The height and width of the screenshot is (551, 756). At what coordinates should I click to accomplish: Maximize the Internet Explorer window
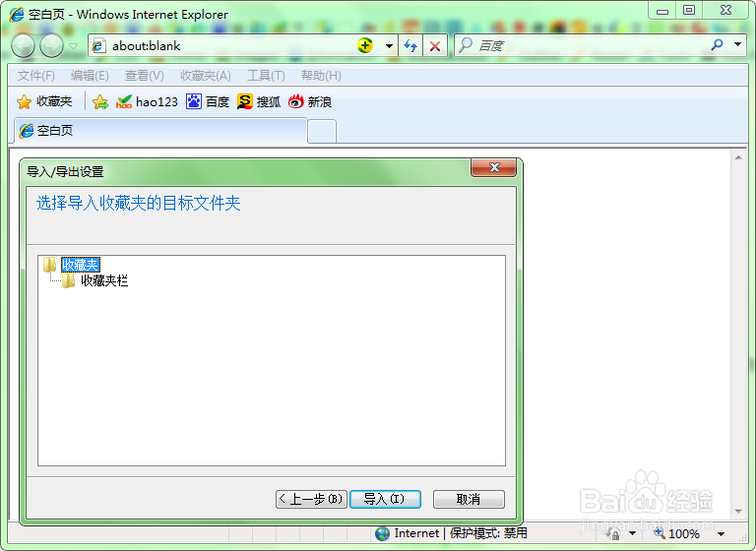pos(689,10)
